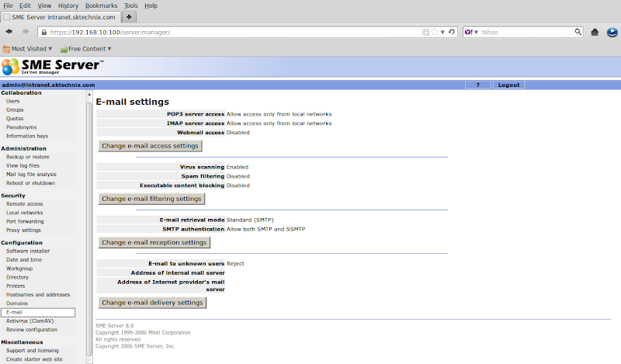
Task: Open Mail log file analysis
Action: 31,175
